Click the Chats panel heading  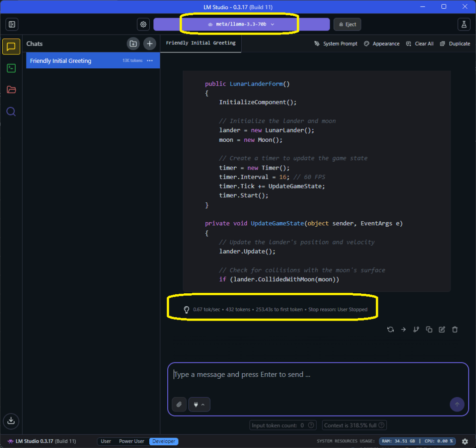click(34, 44)
